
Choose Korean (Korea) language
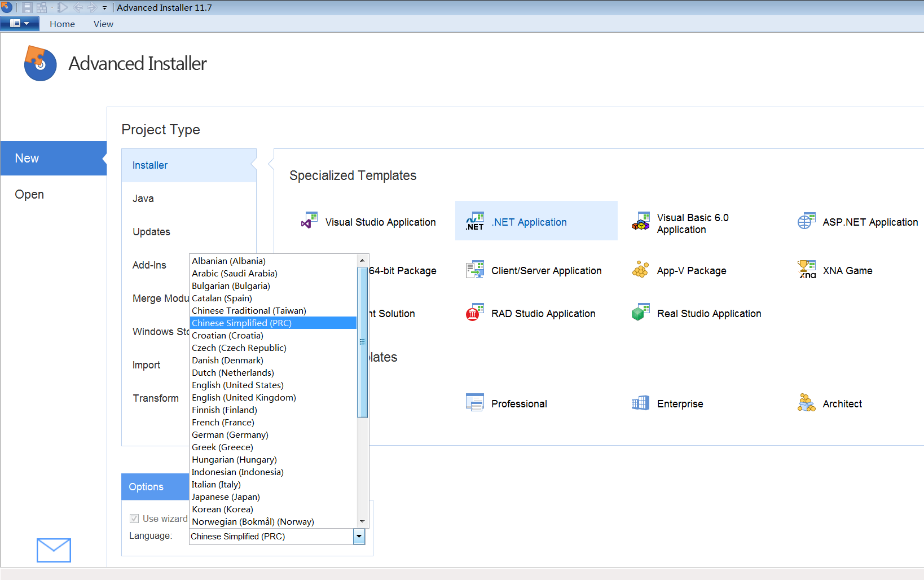tap(274, 509)
